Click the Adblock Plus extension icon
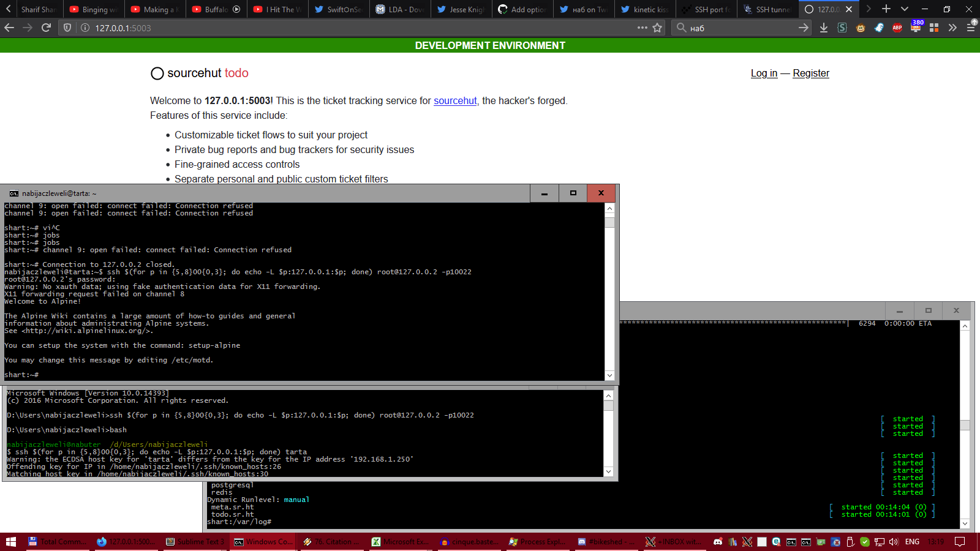Image resolution: width=980 pixels, height=551 pixels. click(897, 28)
